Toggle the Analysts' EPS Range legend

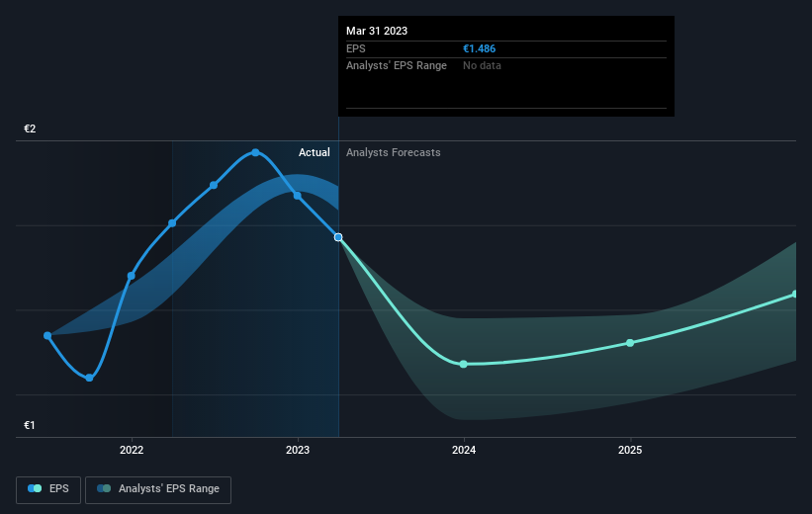(x=158, y=489)
